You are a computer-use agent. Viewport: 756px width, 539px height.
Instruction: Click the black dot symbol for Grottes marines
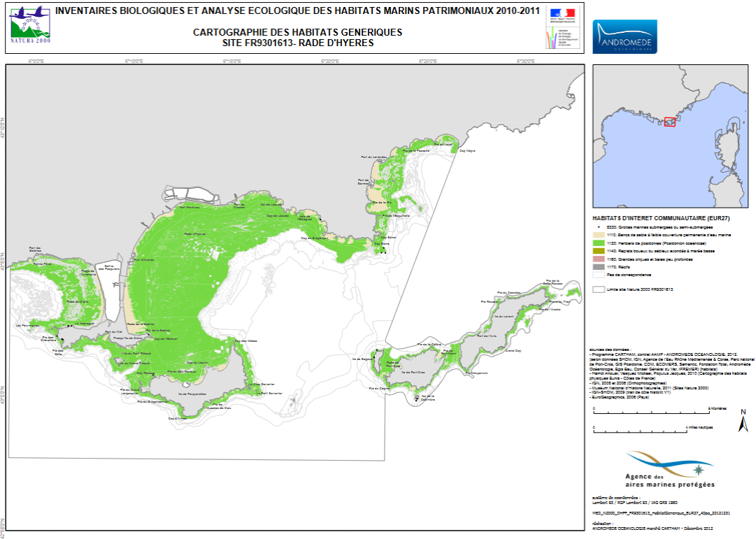click(x=599, y=227)
